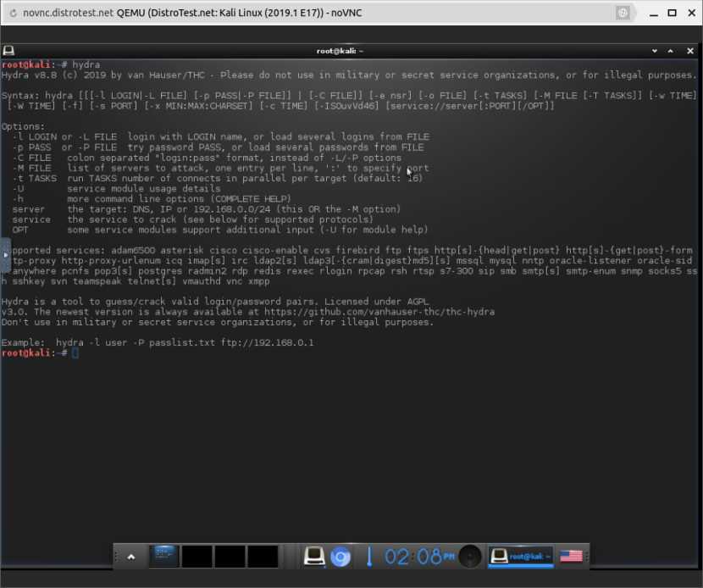Click the 'root@kali: ~' terminal title text

(340, 51)
